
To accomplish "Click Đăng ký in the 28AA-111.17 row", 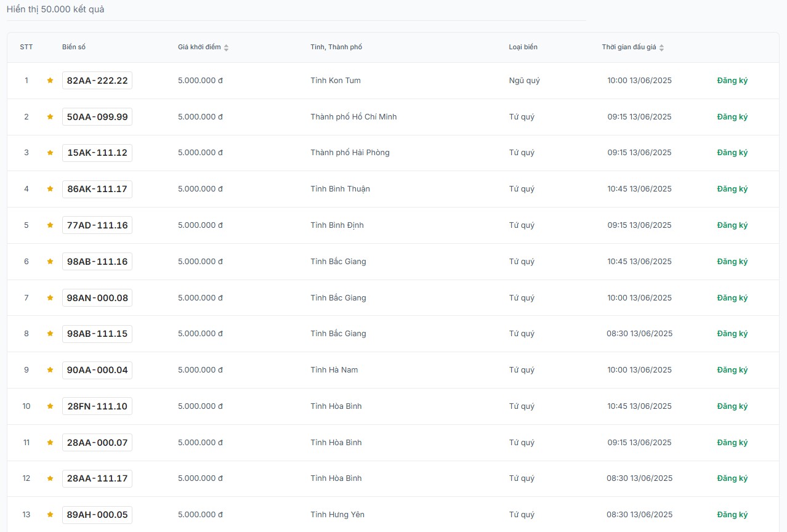I will click(x=732, y=478).
